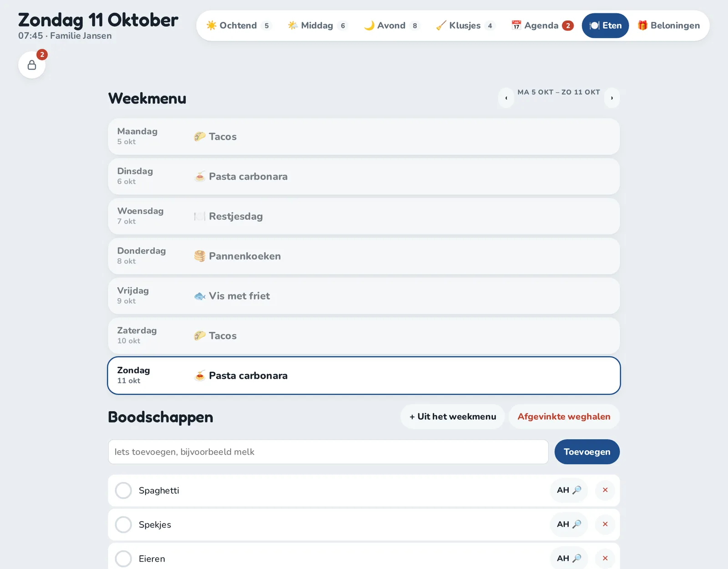Select the Donderdag Pannenkoeken row
The height and width of the screenshot is (569, 728).
click(364, 256)
